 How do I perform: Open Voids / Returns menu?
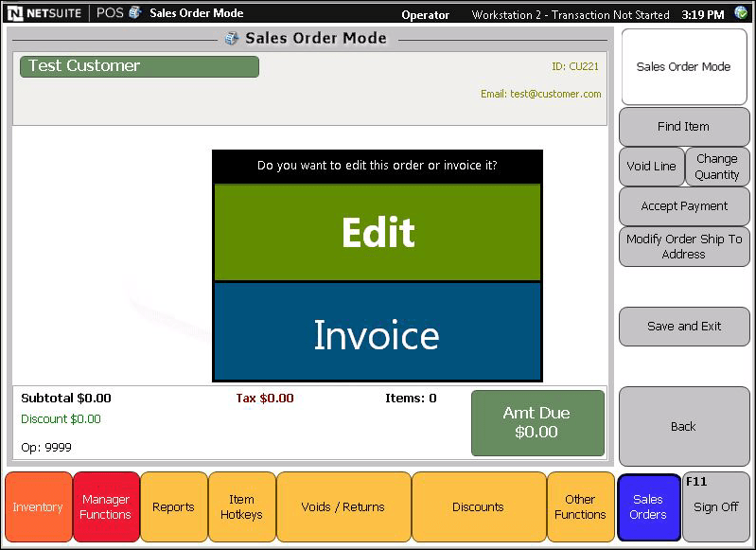(x=343, y=507)
